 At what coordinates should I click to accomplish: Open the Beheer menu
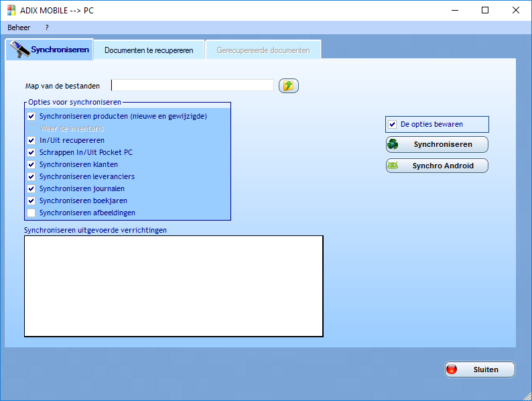point(19,27)
